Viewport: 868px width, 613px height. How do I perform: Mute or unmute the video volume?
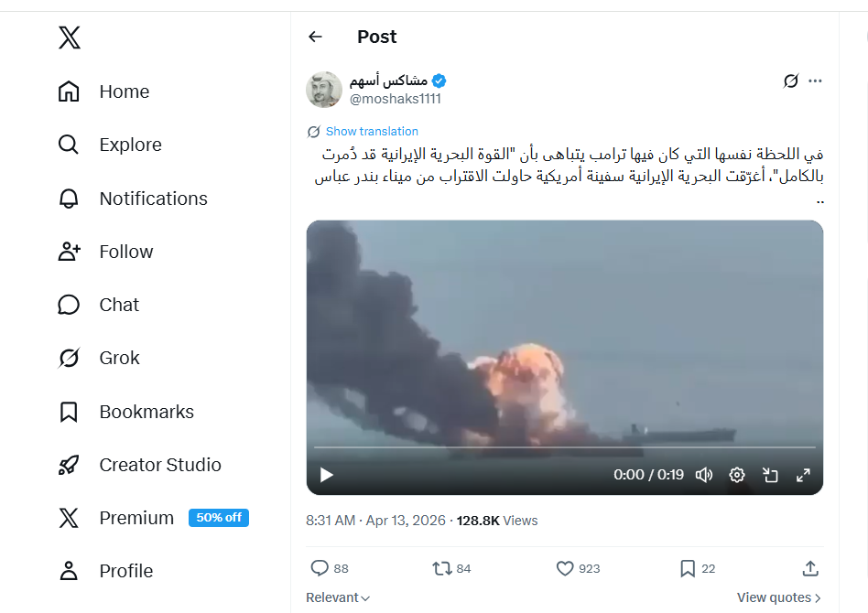click(704, 475)
